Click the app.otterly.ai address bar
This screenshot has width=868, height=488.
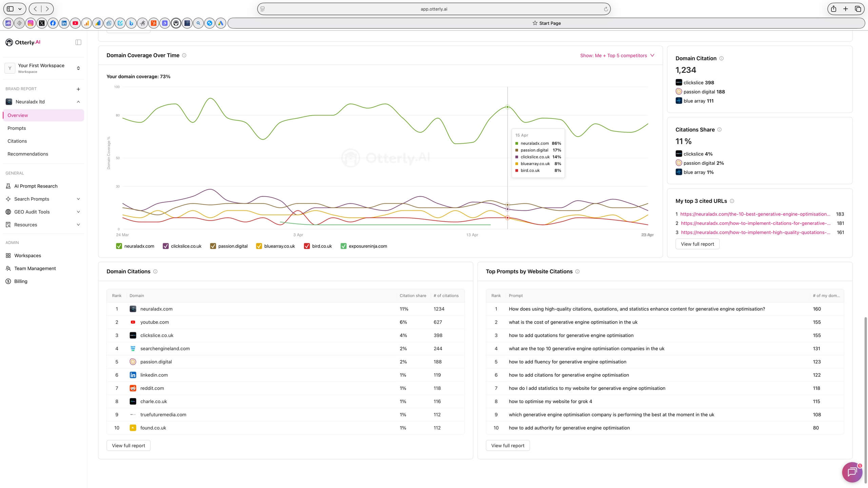pos(434,9)
